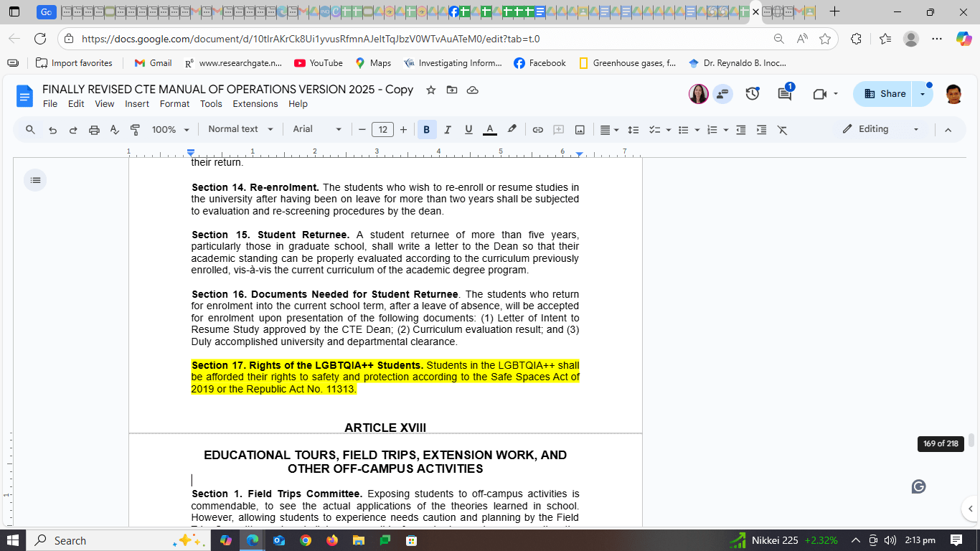Click the Insert image icon
The image size is (980, 551).
(580, 130)
